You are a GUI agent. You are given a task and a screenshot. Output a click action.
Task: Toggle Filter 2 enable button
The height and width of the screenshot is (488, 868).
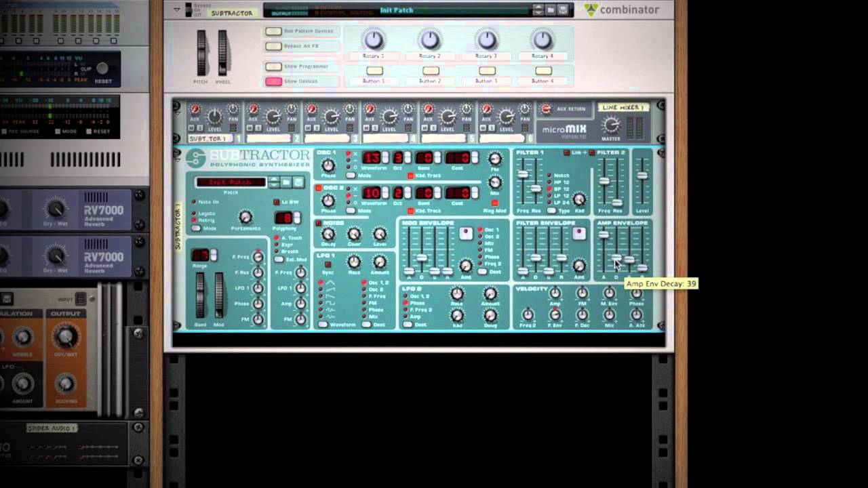pos(592,152)
